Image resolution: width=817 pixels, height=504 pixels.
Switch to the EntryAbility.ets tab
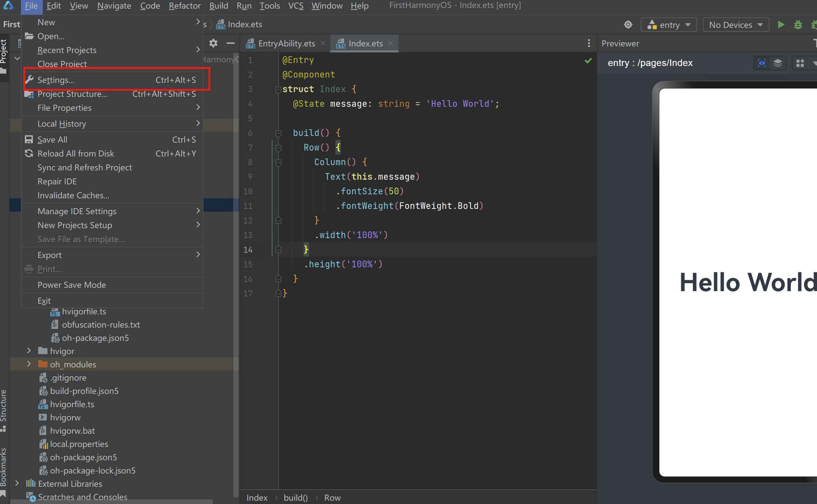pos(286,44)
